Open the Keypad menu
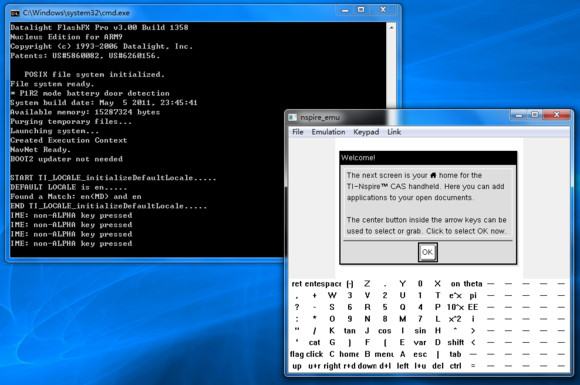 [366, 132]
